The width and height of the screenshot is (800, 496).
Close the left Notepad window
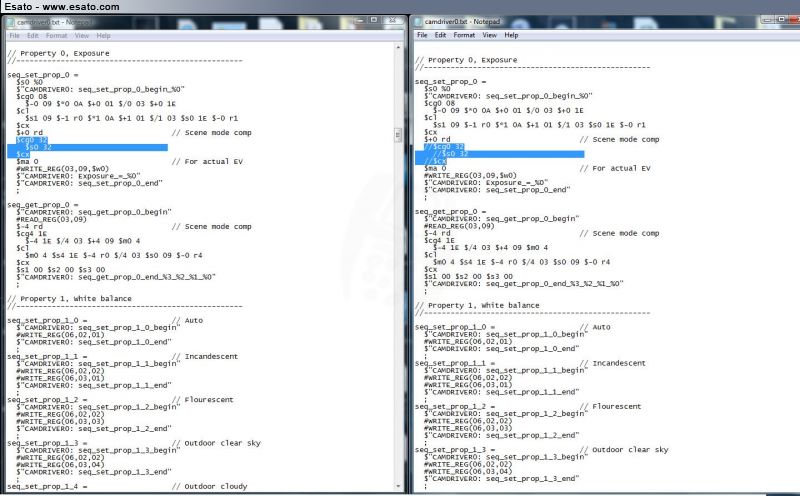point(392,20)
